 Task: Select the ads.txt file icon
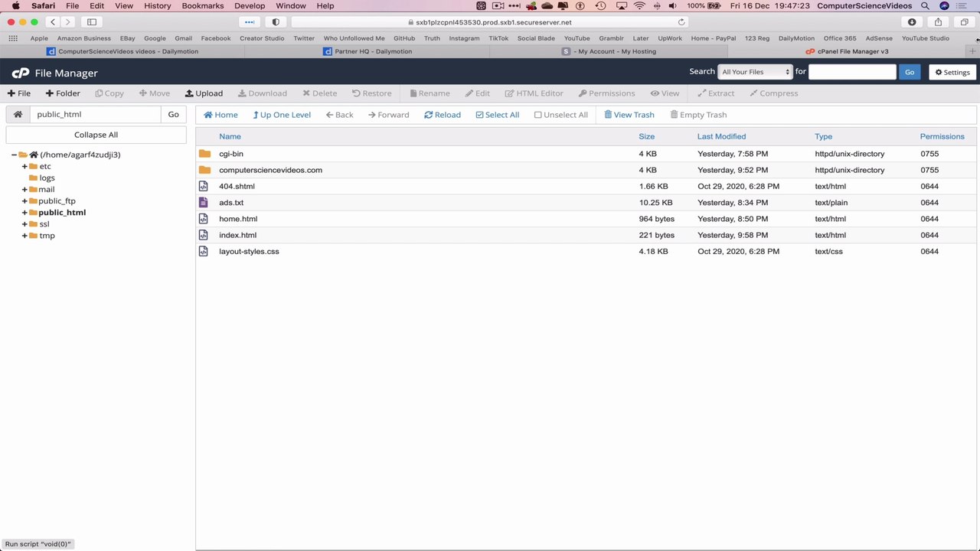204,202
